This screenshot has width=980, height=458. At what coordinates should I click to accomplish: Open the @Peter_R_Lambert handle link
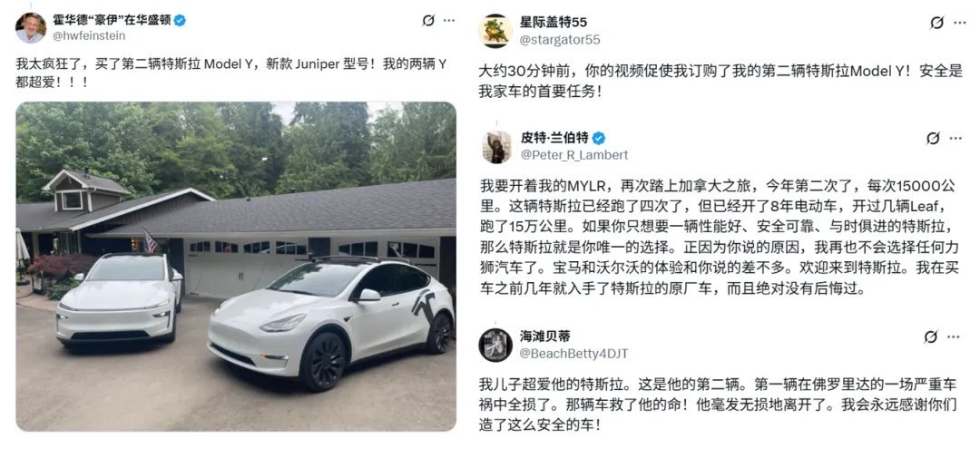tap(574, 155)
